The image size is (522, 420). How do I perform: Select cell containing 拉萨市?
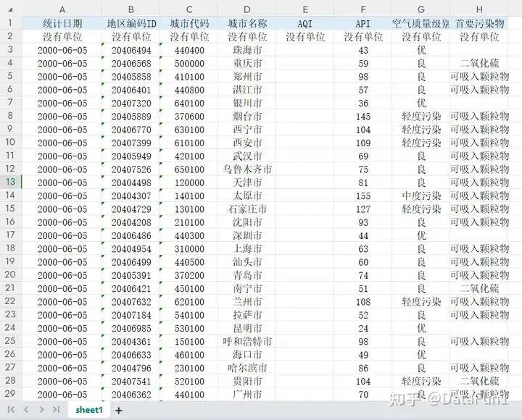pyautogui.click(x=247, y=315)
